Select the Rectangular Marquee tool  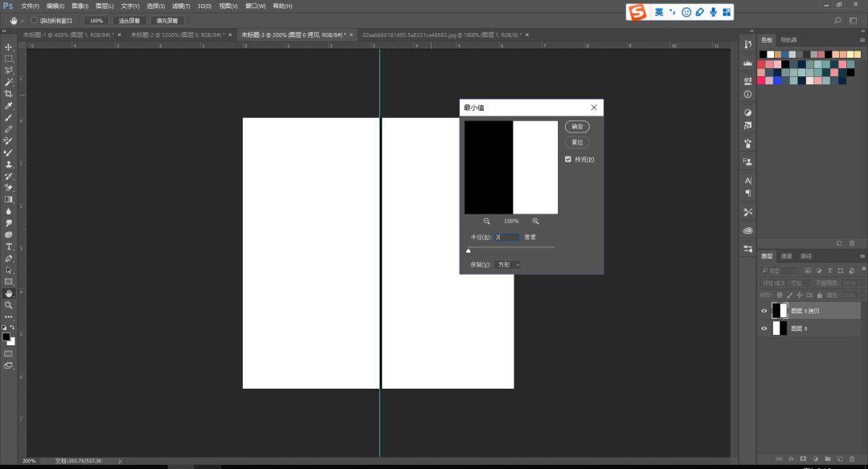point(8,59)
